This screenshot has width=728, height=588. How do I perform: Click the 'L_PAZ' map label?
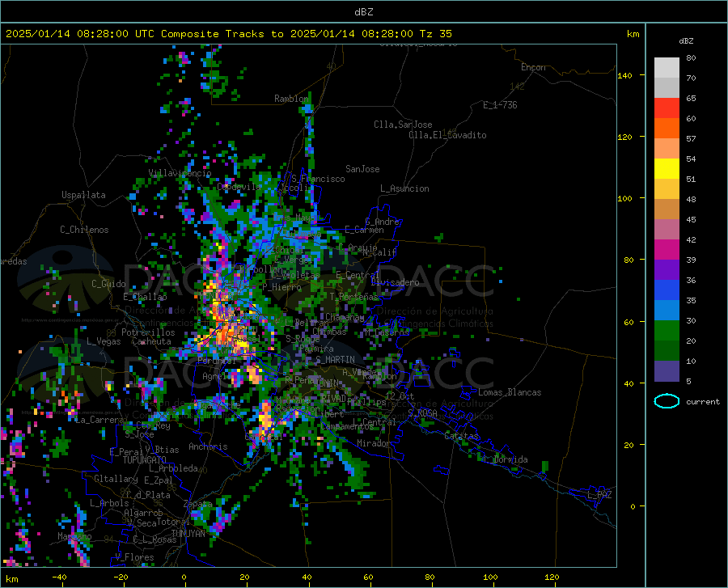click(599, 495)
